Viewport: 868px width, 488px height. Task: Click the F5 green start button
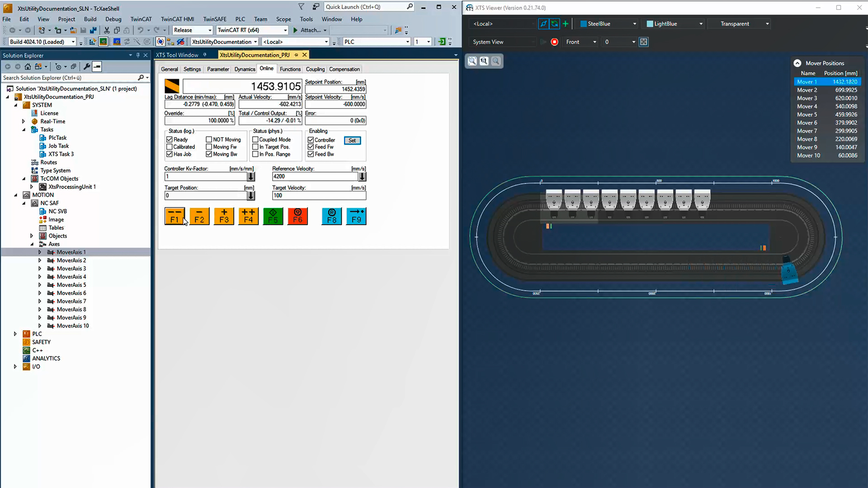coord(273,216)
